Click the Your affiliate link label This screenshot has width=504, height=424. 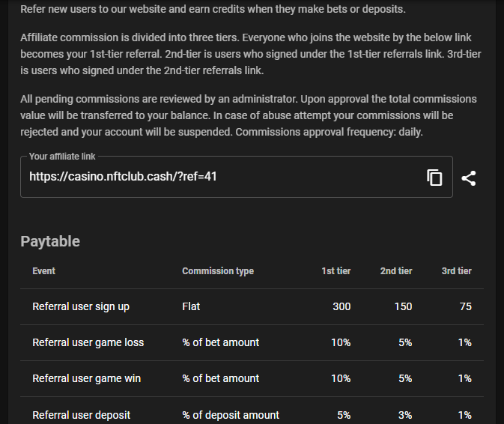tap(62, 157)
